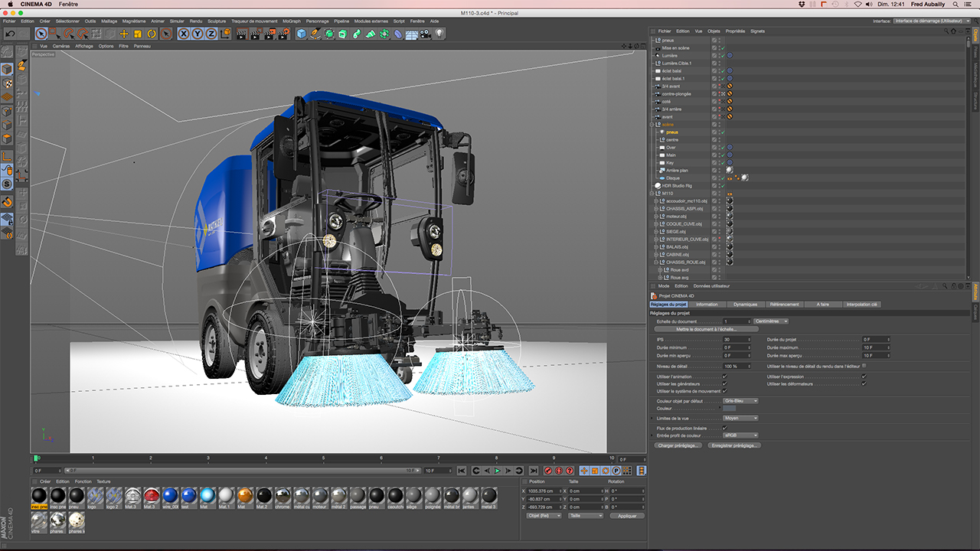Click the Undo arrow in the toolbar
The height and width of the screenshot is (551, 980).
click(x=8, y=34)
